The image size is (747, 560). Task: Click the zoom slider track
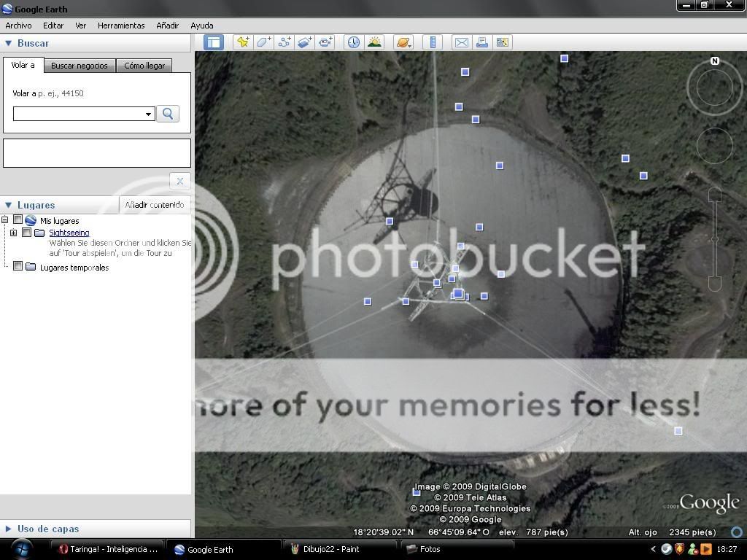(x=715, y=238)
